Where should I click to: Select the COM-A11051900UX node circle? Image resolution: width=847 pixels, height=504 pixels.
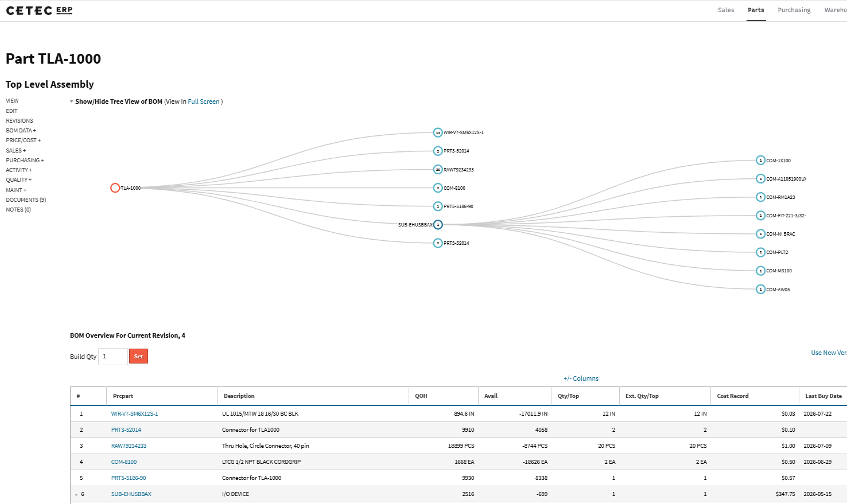click(x=760, y=179)
